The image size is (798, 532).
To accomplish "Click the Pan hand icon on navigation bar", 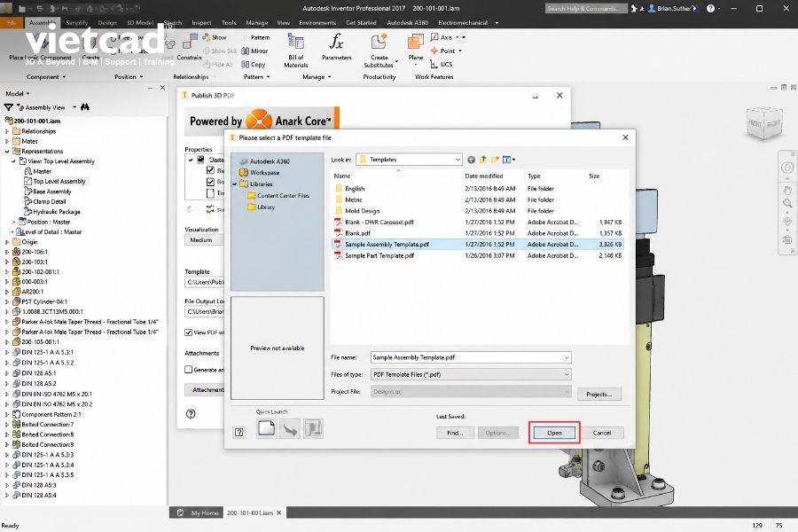I will (x=787, y=190).
